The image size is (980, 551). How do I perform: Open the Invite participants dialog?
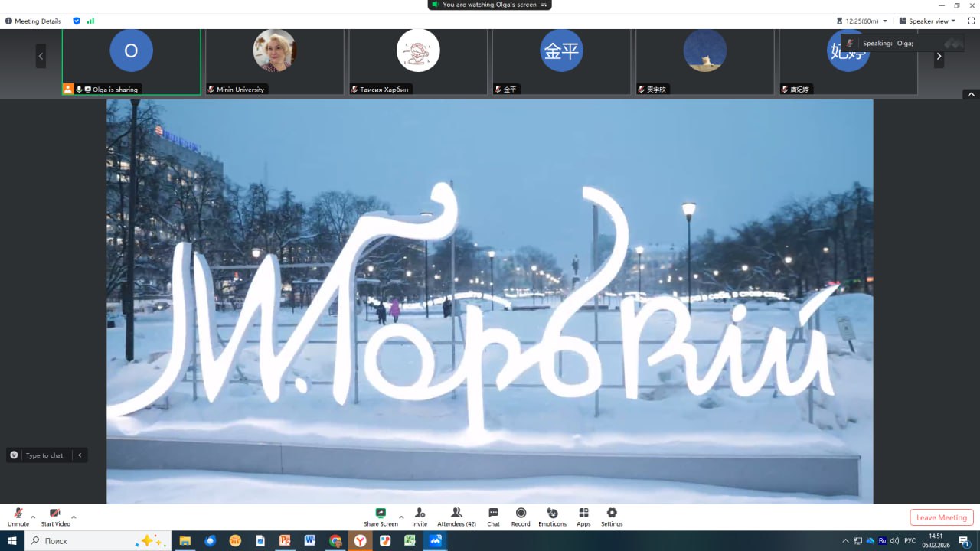[420, 513]
